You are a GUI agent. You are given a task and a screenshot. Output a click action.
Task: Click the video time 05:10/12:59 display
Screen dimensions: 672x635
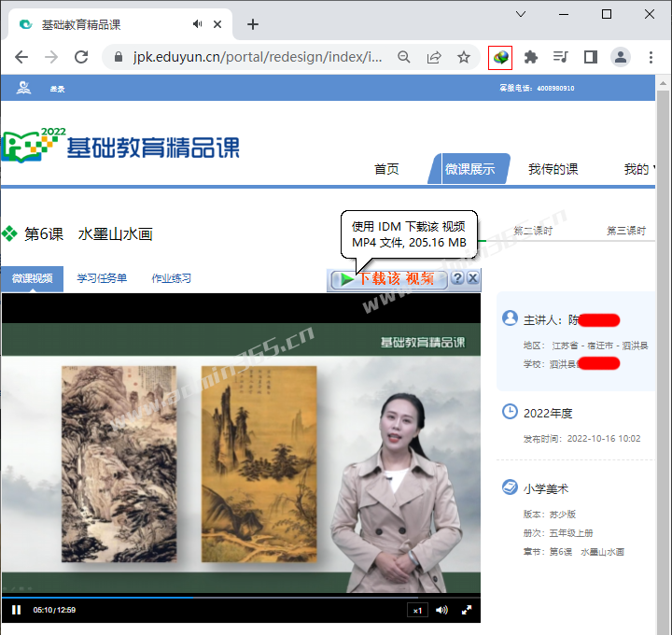coord(54,610)
